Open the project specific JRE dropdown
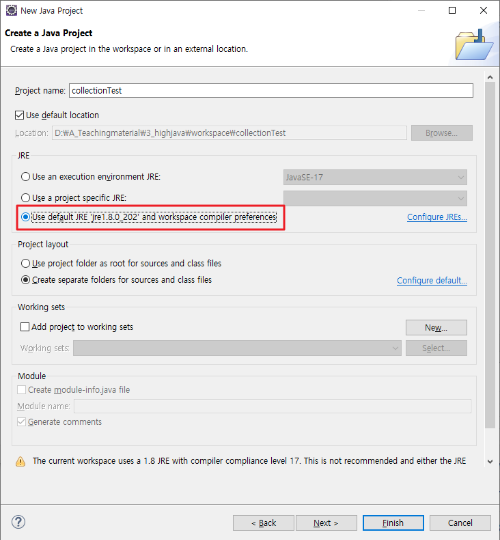Image resolution: width=500 pixels, height=540 pixels. (375, 198)
